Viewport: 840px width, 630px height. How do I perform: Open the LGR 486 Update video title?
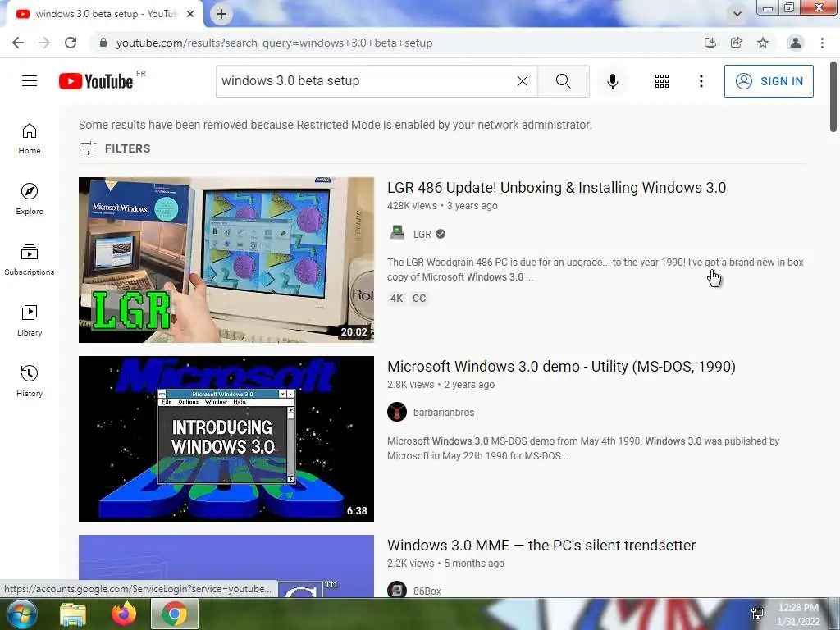pos(556,188)
